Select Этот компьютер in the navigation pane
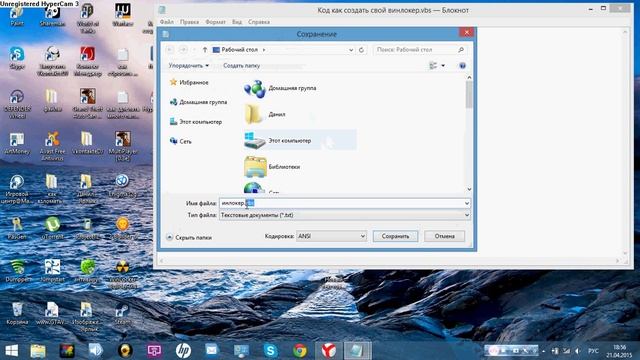This screenshot has width=640, height=360. [196, 122]
